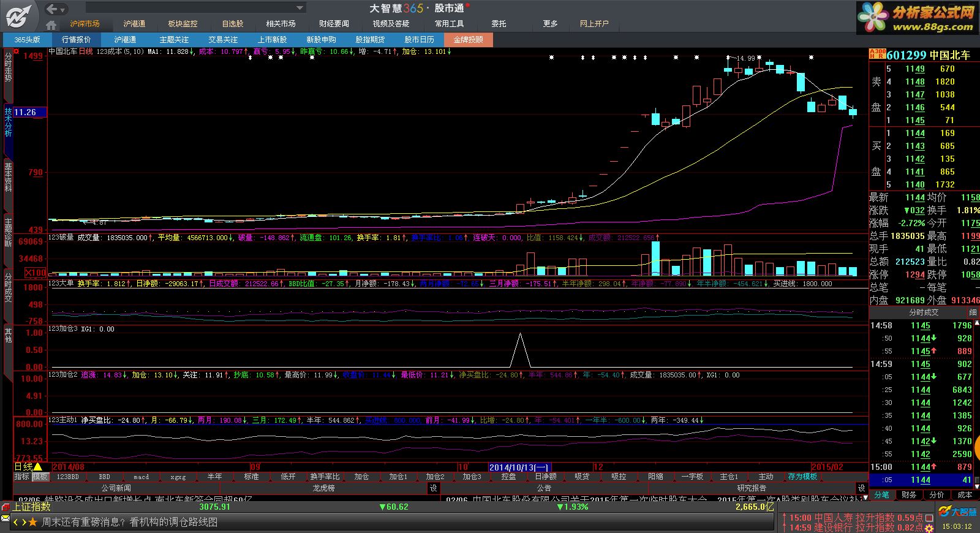Switch to the 股市日历 tab
This screenshot has height=533, width=980.
tap(419, 40)
